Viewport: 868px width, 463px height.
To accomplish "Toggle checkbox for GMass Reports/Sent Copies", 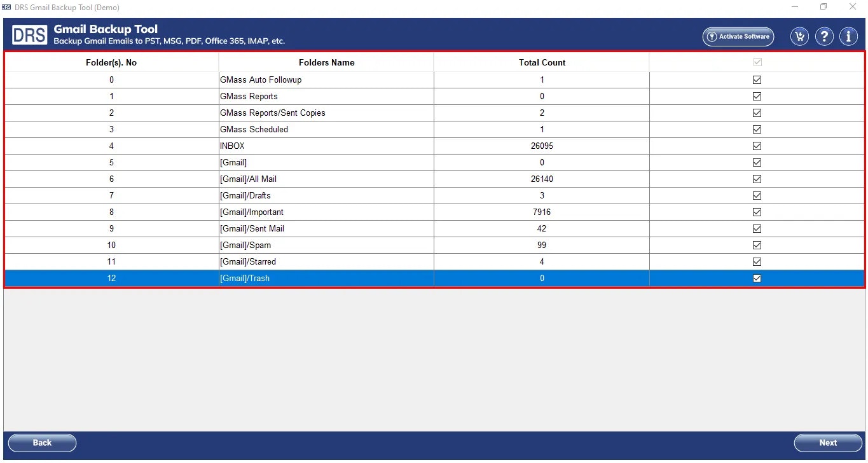I will [757, 113].
